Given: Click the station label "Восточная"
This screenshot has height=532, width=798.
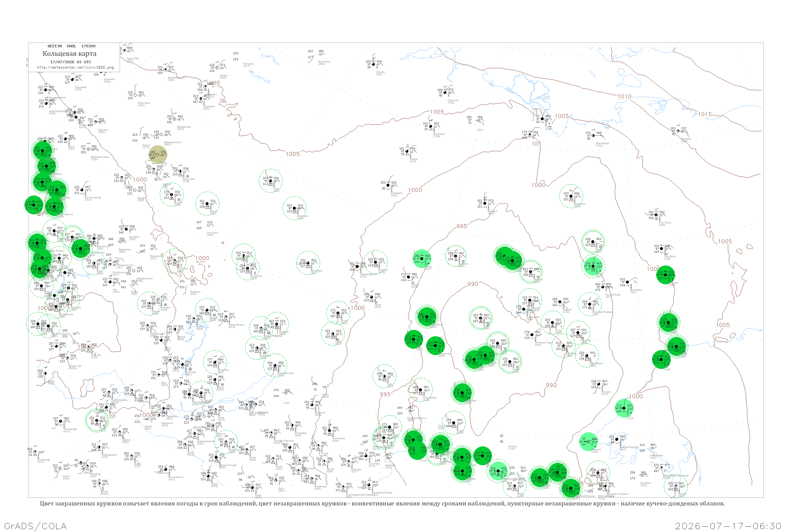Looking at the screenshot, I should (x=636, y=290).
